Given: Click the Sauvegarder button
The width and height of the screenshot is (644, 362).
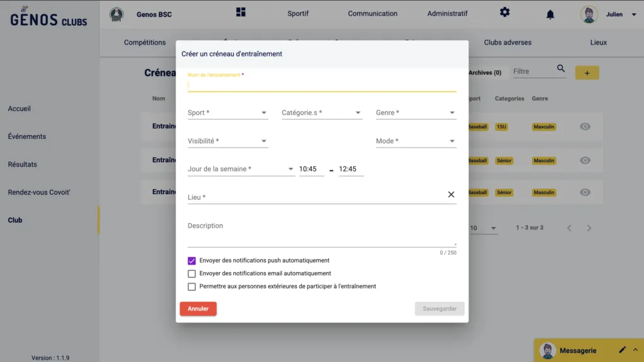Looking at the screenshot, I should (440, 309).
